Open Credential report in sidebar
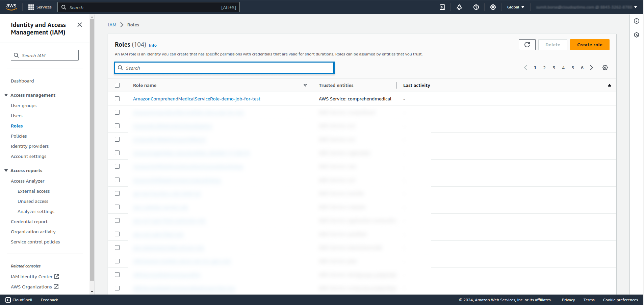The height and width of the screenshot is (305, 644). coord(29,221)
